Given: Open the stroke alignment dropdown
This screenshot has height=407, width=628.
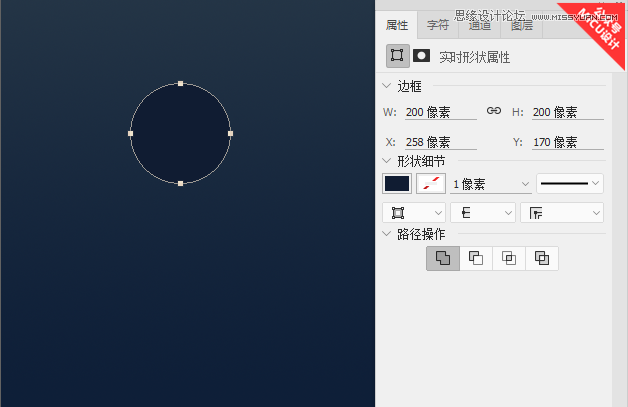Looking at the screenshot, I should 413,213.
